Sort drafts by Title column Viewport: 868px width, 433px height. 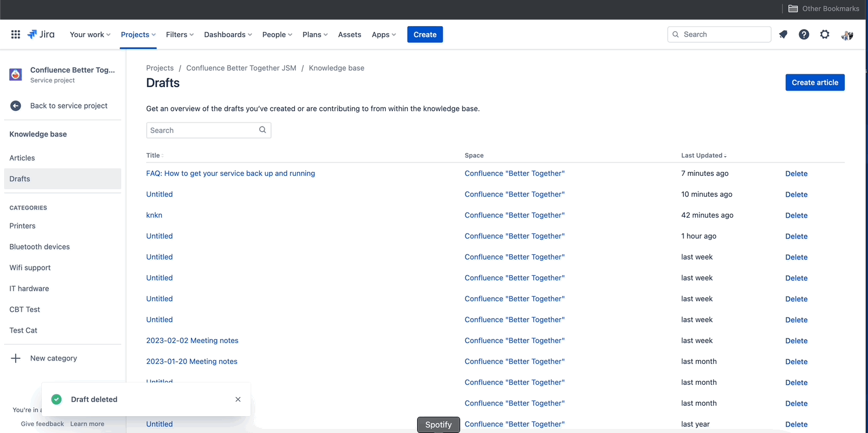tap(154, 156)
